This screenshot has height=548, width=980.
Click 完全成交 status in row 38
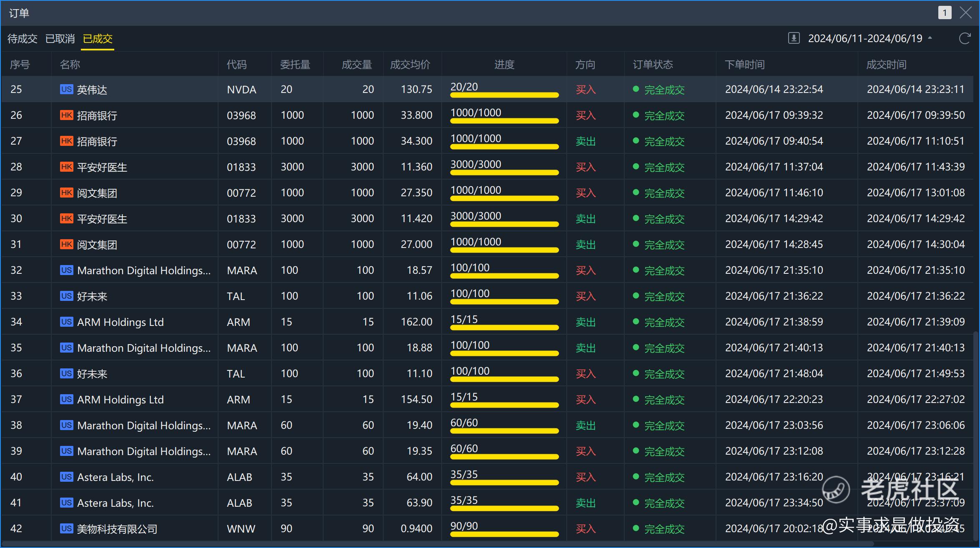tap(665, 425)
